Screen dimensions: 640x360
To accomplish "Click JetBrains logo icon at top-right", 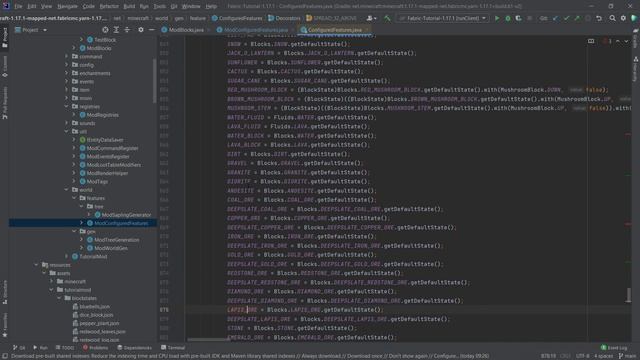I will point(634,18).
